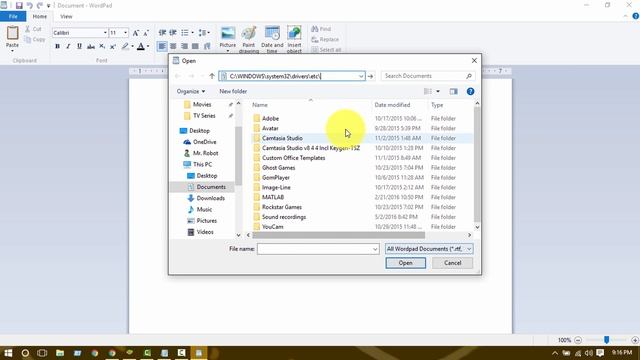Click the horizontal scrollbar in file list
The image size is (640, 360).
(338, 235)
